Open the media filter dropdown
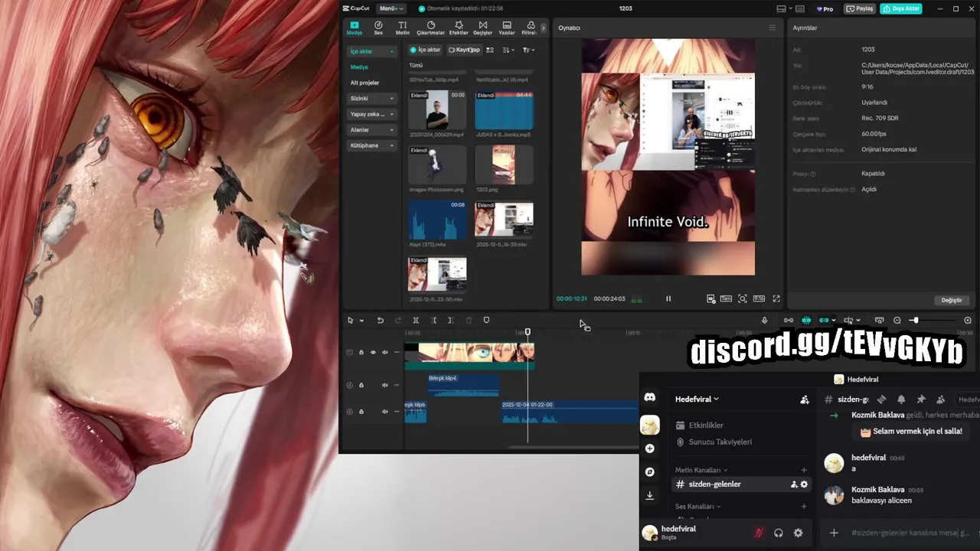 [x=528, y=50]
